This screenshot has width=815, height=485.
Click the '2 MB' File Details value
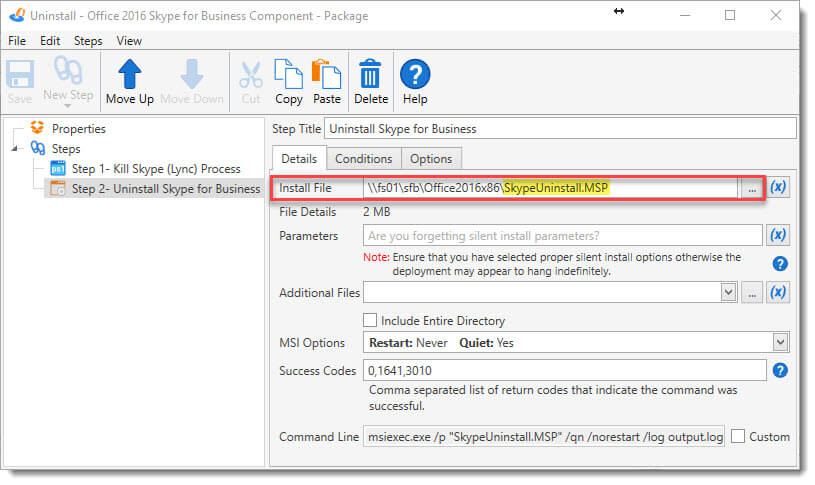click(376, 212)
